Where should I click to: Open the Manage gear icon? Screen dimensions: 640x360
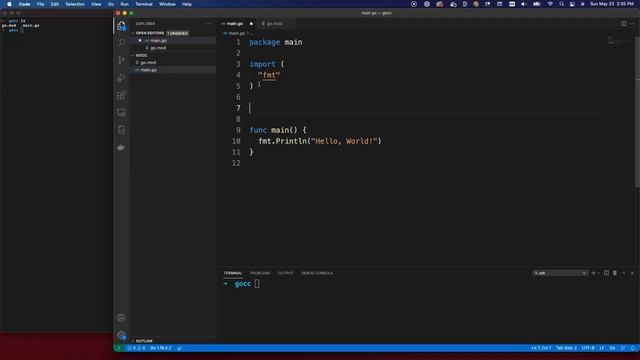(x=121, y=335)
